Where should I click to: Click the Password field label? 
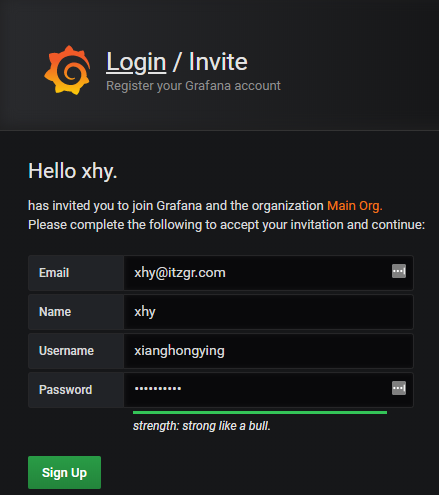[65, 390]
